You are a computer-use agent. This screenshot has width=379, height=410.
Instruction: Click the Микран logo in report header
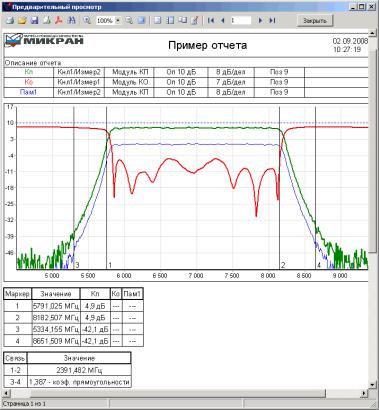click(44, 40)
